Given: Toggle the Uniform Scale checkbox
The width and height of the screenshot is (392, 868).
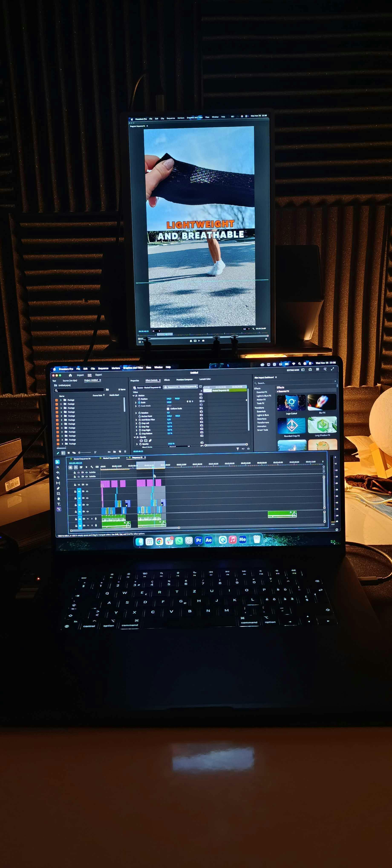Looking at the screenshot, I should click(168, 409).
